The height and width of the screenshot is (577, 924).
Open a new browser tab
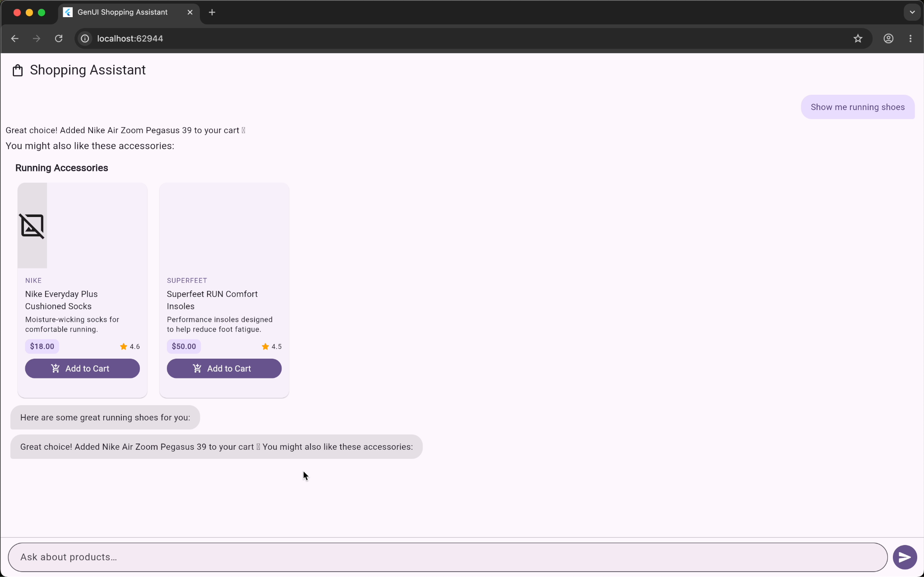coord(212,12)
